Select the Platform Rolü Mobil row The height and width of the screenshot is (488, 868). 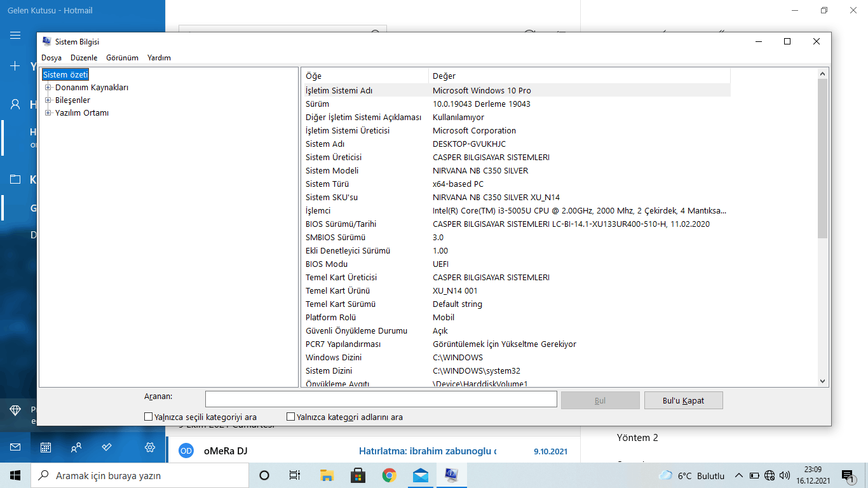click(x=516, y=318)
